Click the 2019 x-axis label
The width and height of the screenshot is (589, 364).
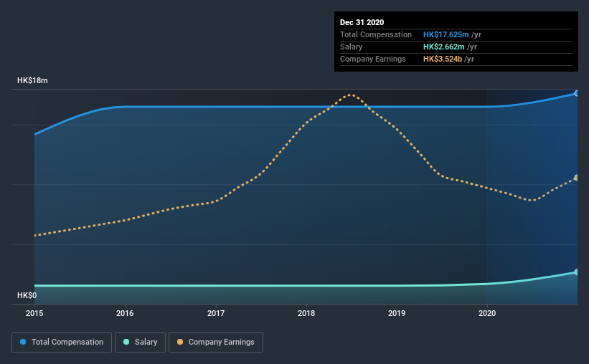pos(397,313)
